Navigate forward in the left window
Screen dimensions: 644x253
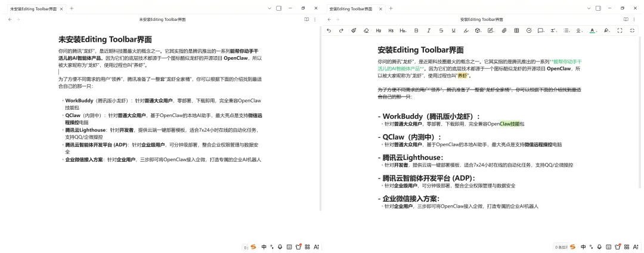[18, 19]
